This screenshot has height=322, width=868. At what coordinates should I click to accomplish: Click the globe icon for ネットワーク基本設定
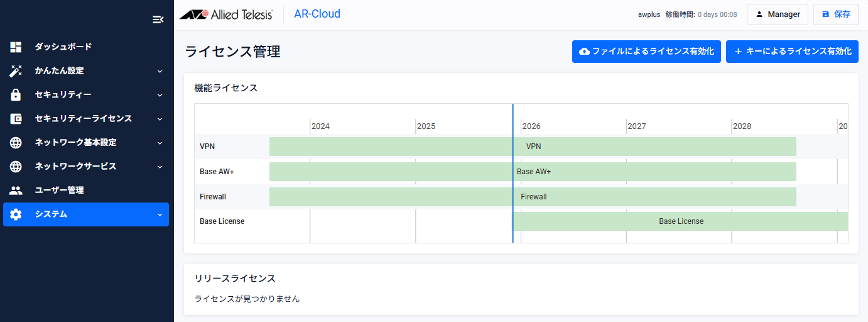pos(16,143)
